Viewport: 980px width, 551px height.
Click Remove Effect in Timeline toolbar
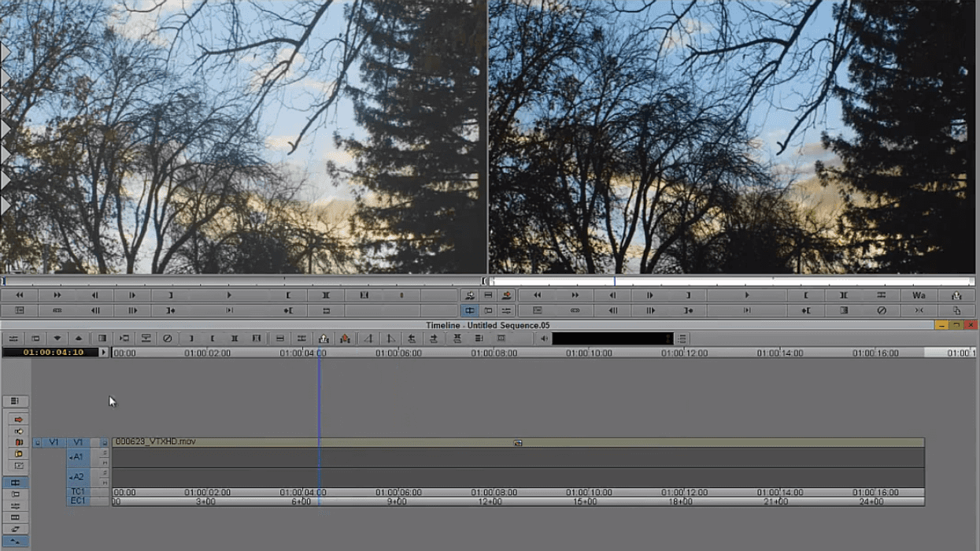(x=168, y=338)
